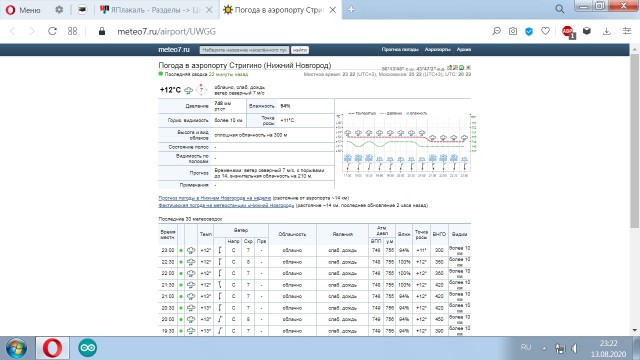Open the downloads arrow icon
Image resolution: width=640 pixels, height=360 pixels.
607,31
